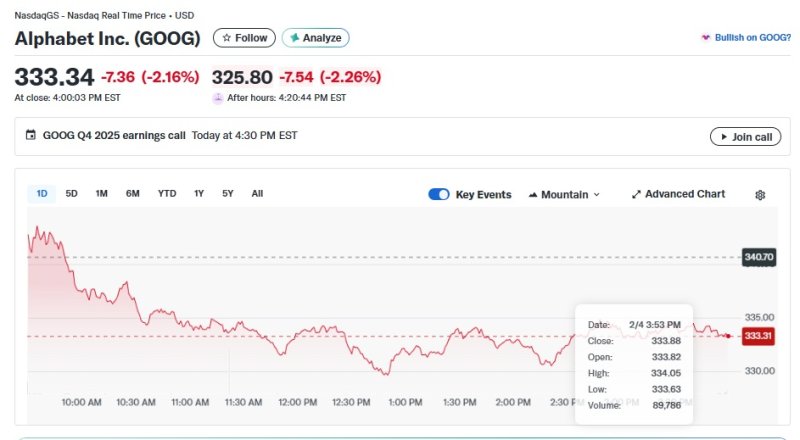
Task: Switch to the 5Y time range
Action: point(228,194)
